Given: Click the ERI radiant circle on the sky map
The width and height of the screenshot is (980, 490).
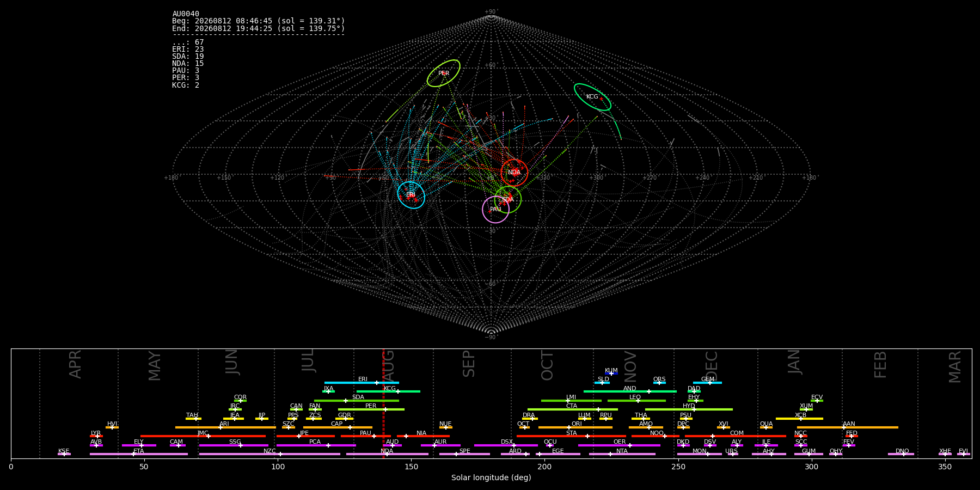Looking at the screenshot, I should coord(411,195).
